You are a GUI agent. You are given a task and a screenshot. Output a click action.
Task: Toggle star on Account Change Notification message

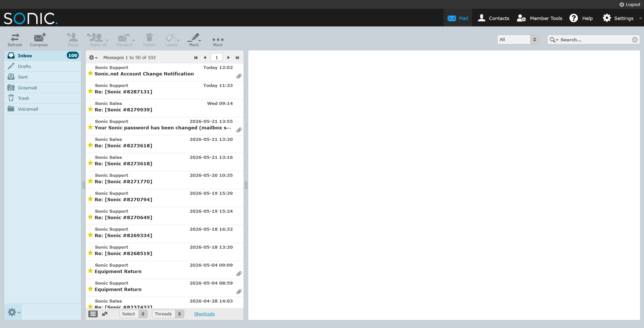90,73
